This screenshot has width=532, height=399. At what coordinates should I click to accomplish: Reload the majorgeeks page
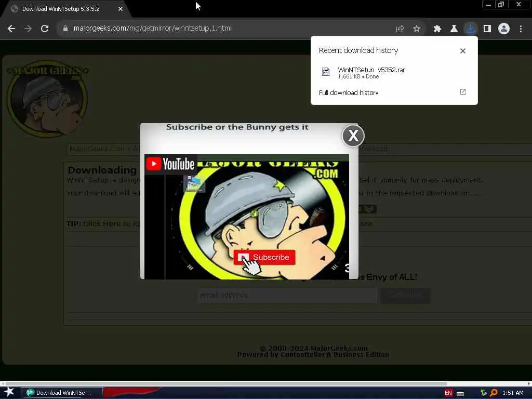point(45,29)
